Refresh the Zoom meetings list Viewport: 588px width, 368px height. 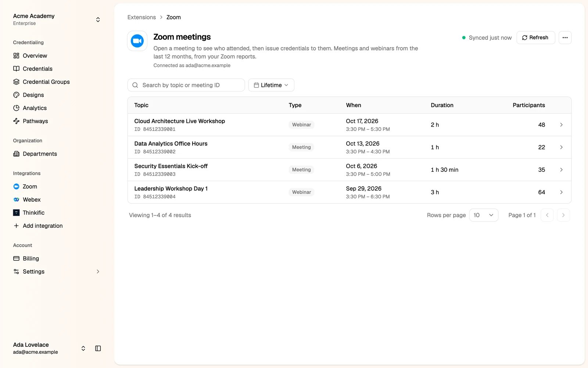(x=535, y=38)
